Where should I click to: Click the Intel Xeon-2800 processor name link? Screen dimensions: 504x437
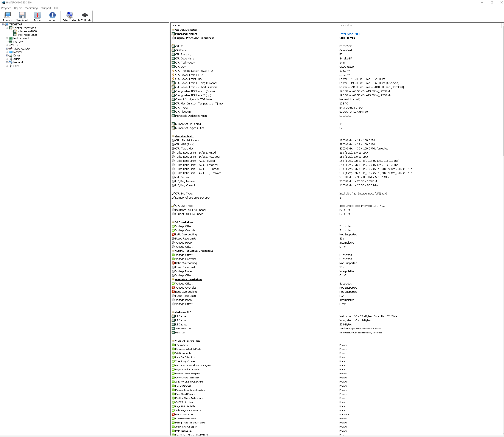pos(350,34)
